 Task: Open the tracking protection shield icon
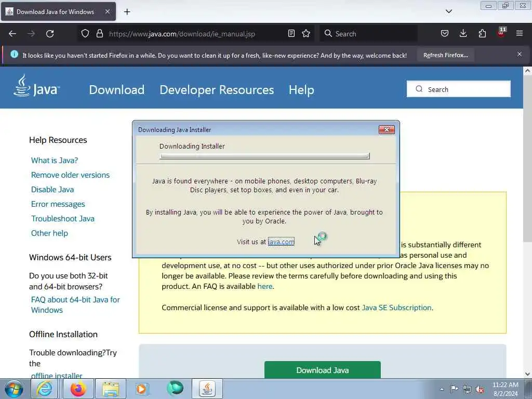pos(85,34)
